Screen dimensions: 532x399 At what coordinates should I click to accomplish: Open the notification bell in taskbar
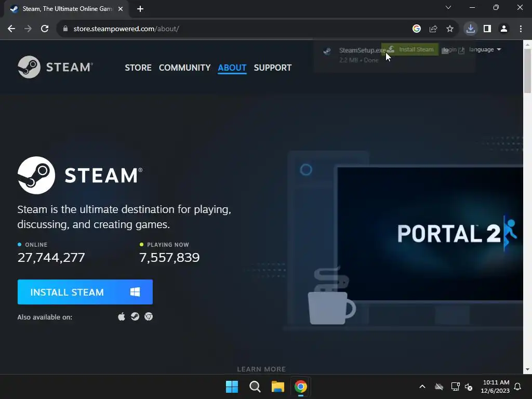click(518, 387)
